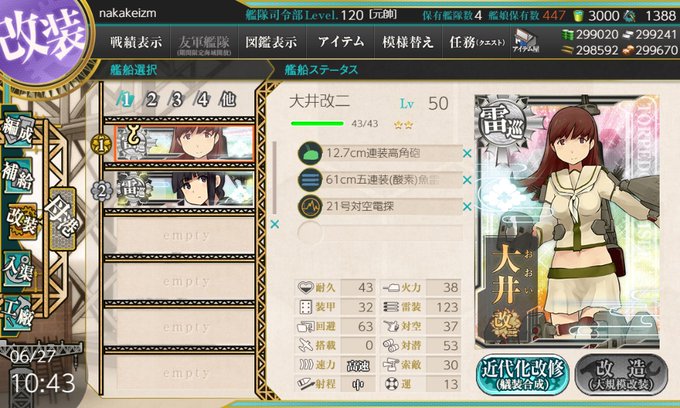Remove the 21号対空電探 with its X

[467, 207]
